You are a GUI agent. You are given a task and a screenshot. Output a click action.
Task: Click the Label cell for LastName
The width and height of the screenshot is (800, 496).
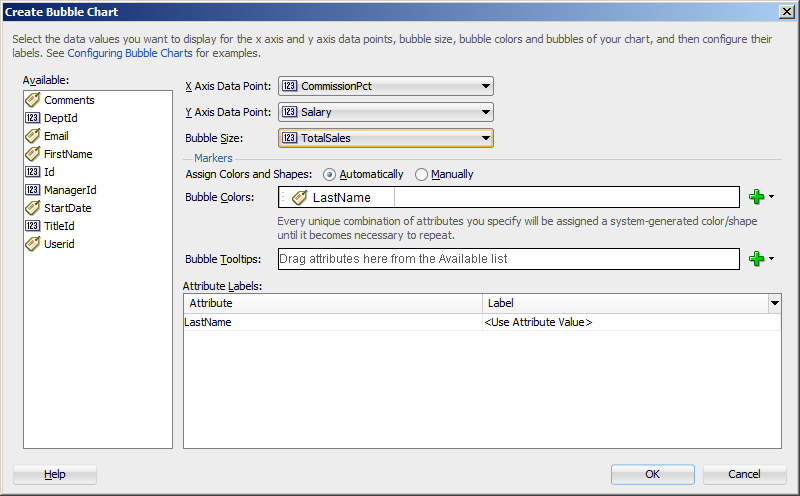click(631, 322)
